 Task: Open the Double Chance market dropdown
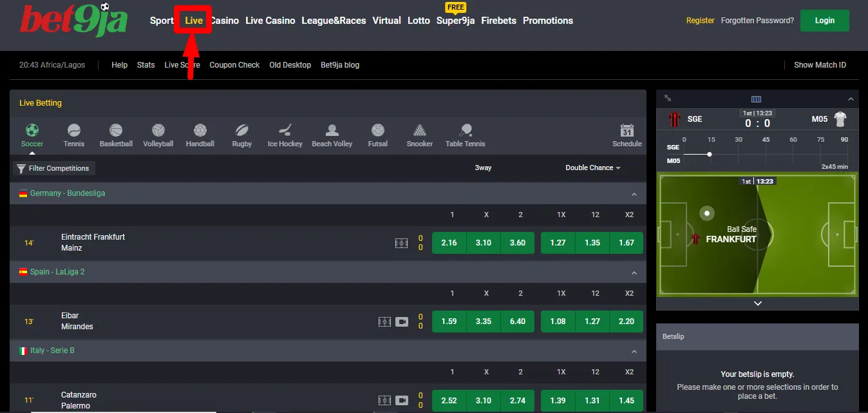click(592, 168)
